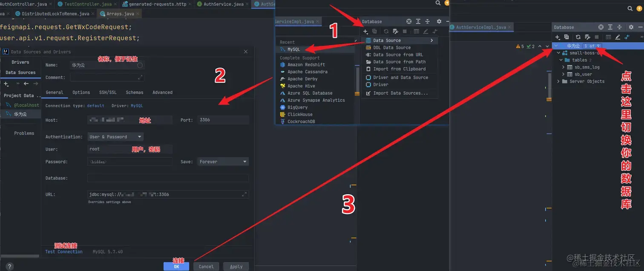Open table view icon in middle Database panel

point(417,31)
